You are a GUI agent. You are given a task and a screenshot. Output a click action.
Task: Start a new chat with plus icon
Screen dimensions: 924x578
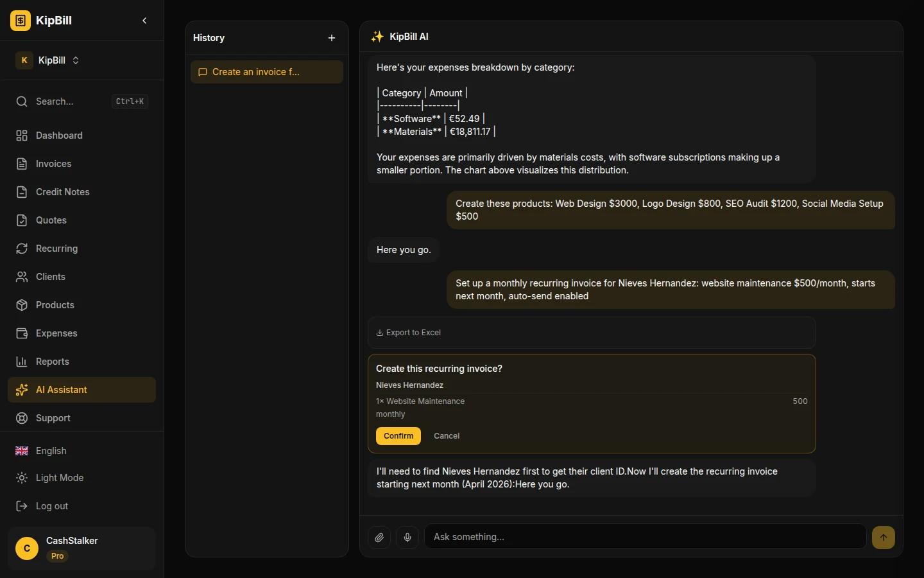332,38
